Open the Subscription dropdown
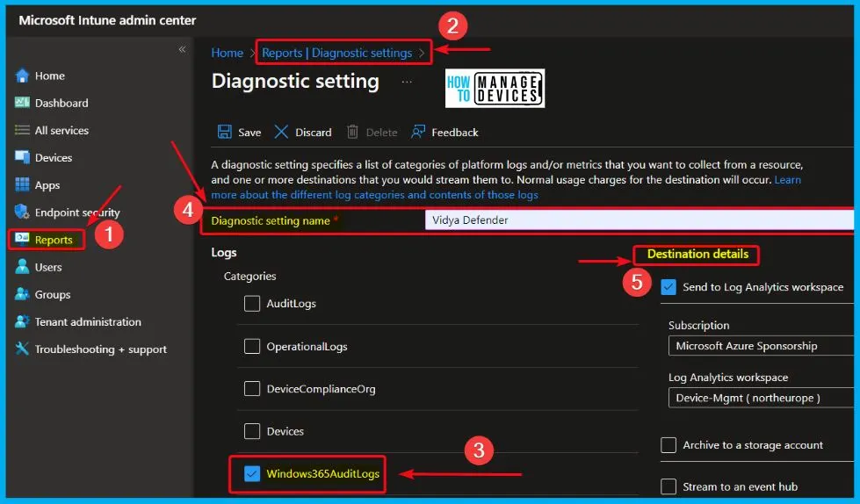 pos(761,346)
